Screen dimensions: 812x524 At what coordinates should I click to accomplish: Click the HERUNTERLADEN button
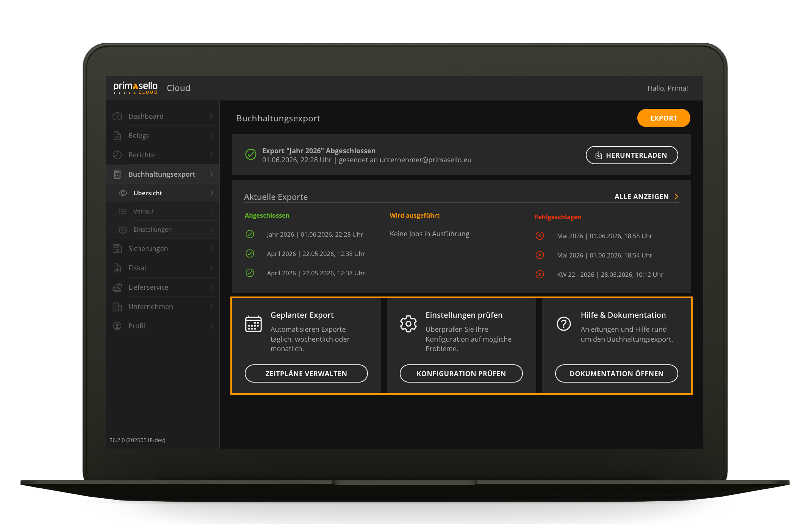click(632, 155)
